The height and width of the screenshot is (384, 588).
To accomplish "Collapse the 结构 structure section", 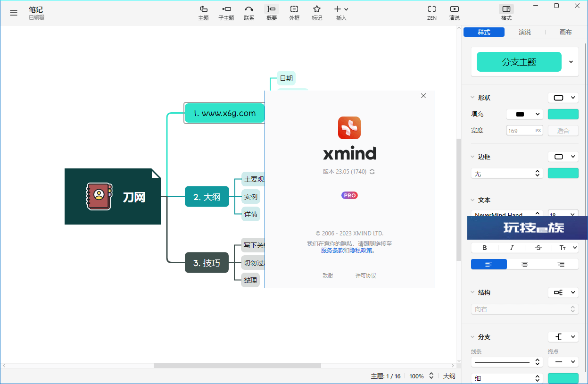I will [473, 292].
